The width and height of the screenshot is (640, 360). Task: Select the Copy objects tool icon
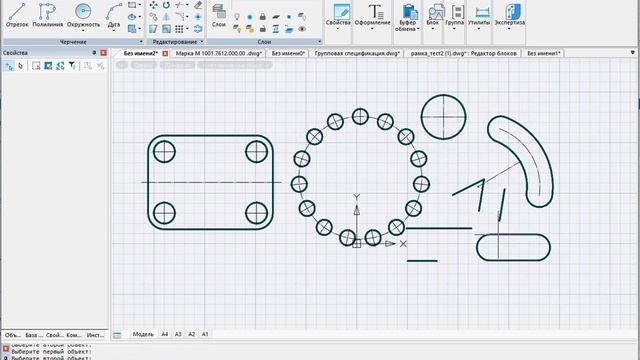[x=153, y=17]
